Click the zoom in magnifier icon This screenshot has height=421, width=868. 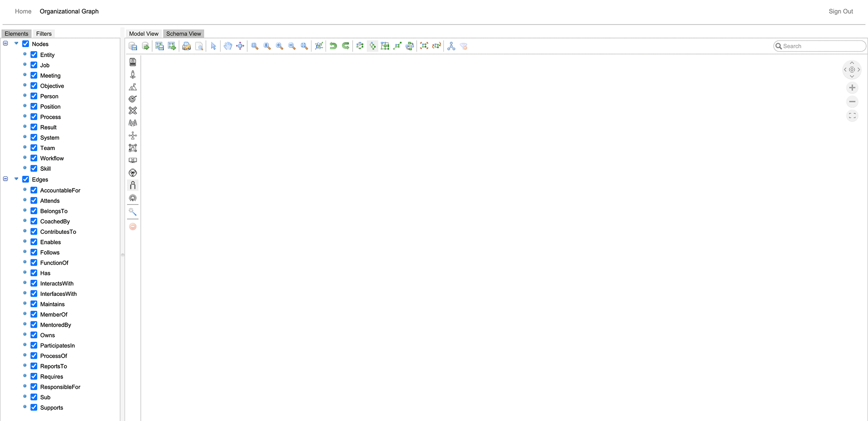pyautogui.click(x=279, y=46)
